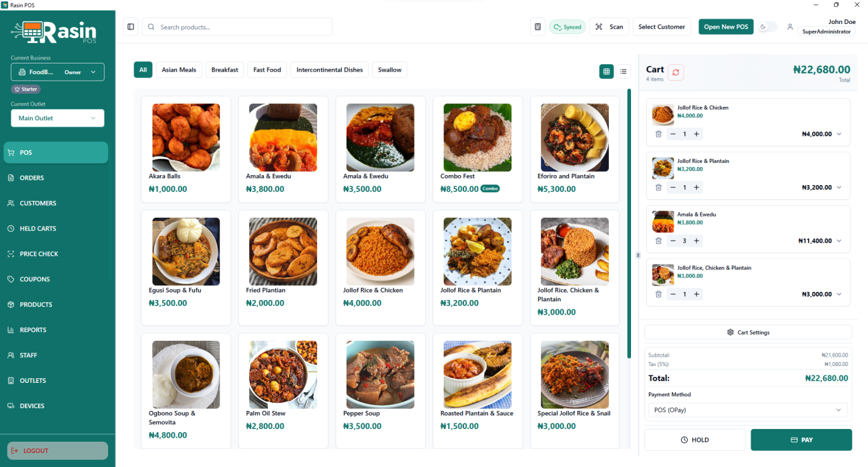
Task: Click the user profile icon beside John Doe
Action: pos(790,27)
